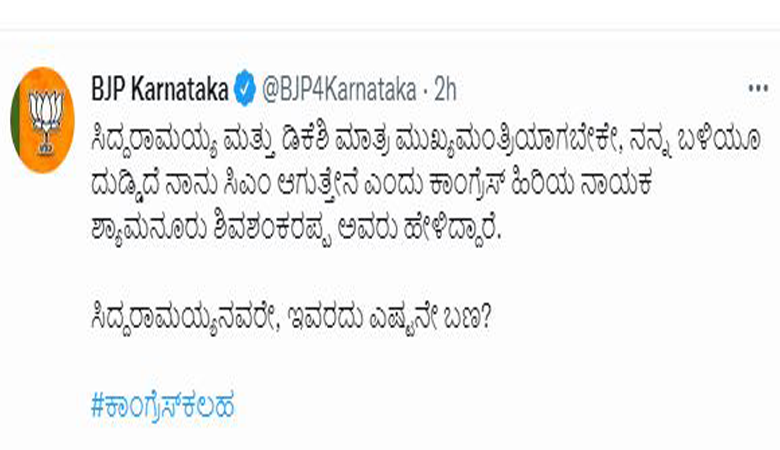Image resolution: width=780 pixels, height=450 pixels.
Task: Open the BJP Karnataka display name
Action: click(160, 90)
